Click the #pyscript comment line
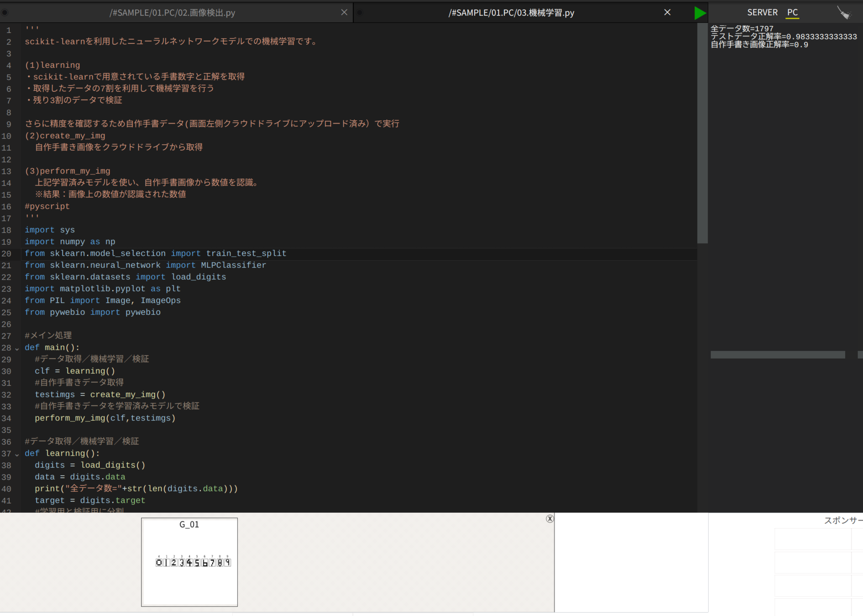The image size is (863, 616). pos(47,206)
